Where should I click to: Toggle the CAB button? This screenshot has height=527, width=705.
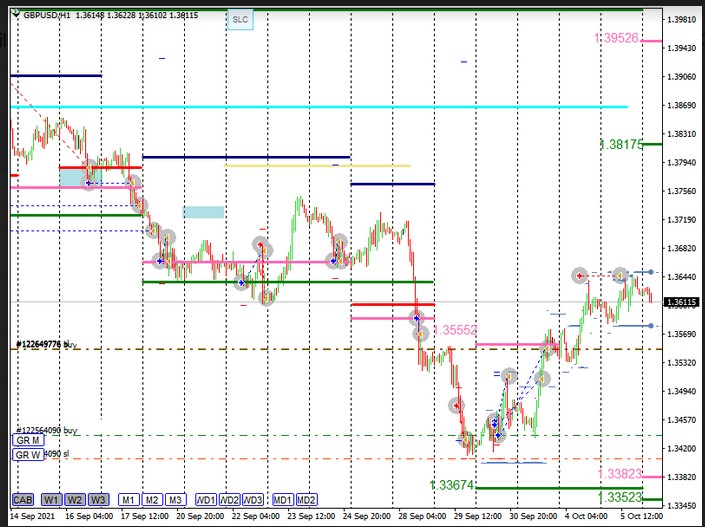[x=24, y=499]
